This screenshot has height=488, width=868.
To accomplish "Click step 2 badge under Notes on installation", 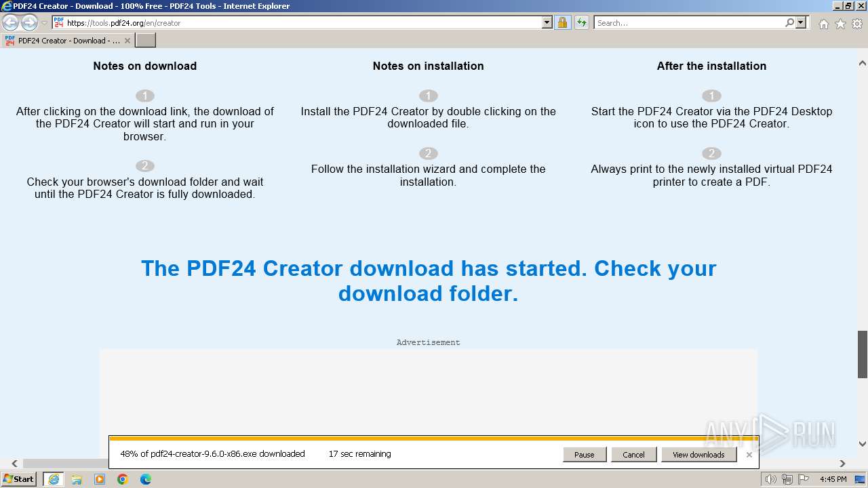I will coord(428,153).
